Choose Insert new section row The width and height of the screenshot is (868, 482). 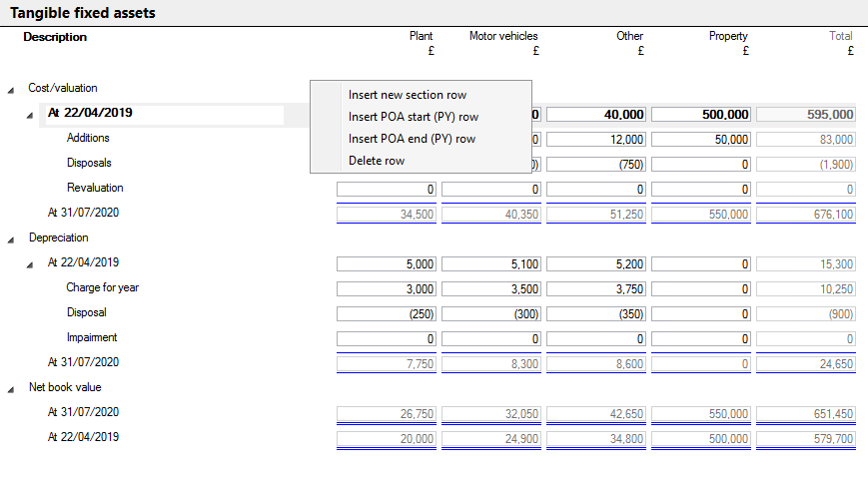point(408,95)
